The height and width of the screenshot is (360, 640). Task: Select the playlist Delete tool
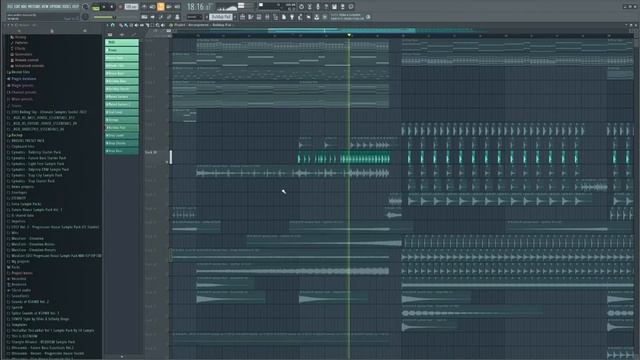[x=131, y=25]
